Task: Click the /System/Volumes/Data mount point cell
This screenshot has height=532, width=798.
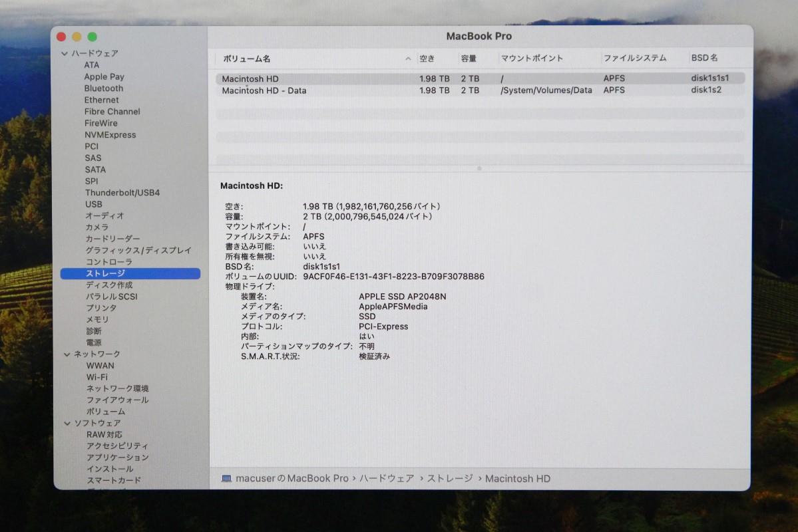Action: pyautogui.click(x=546, y=90)
